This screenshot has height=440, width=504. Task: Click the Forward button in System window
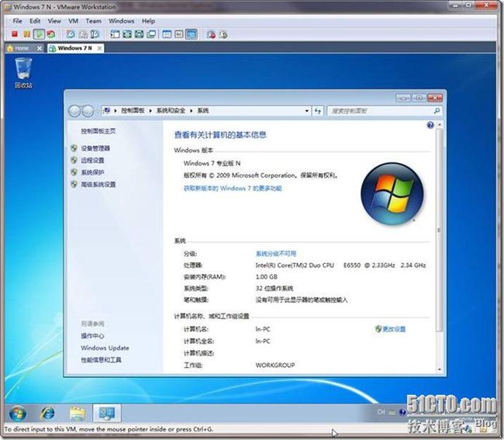pos(88,111)
